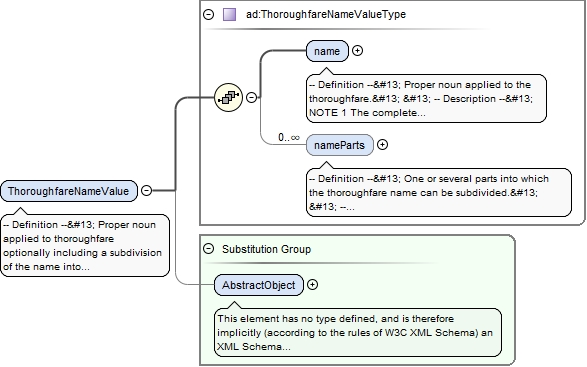
Task: Click the sequence compositor icon
Action: point(228,97)
